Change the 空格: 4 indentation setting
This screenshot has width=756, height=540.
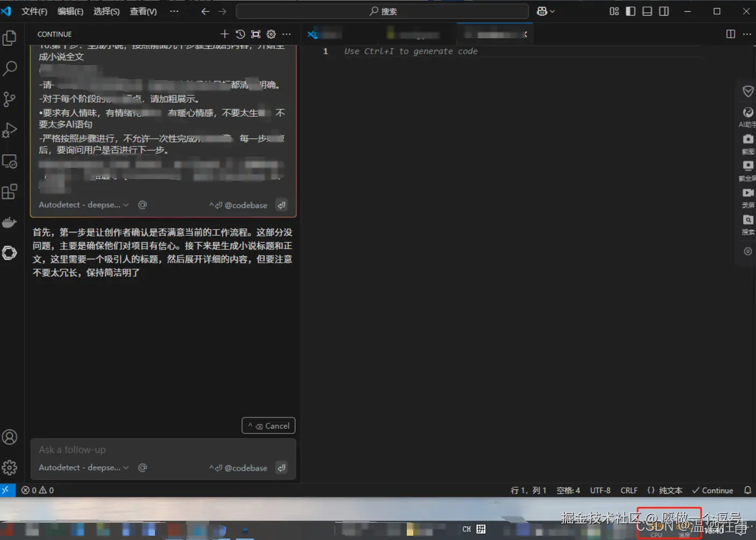point(568,490)
